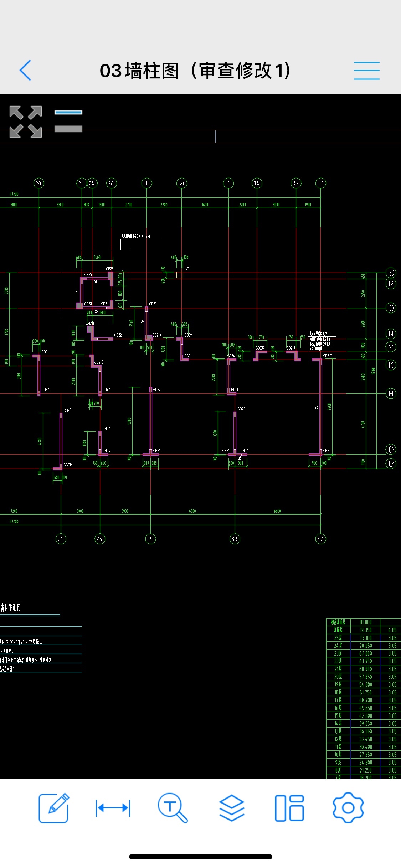Tap the GBZ17 wall column label
The height and width of the screenshot is (868, 401).
[x=158, y=450]
